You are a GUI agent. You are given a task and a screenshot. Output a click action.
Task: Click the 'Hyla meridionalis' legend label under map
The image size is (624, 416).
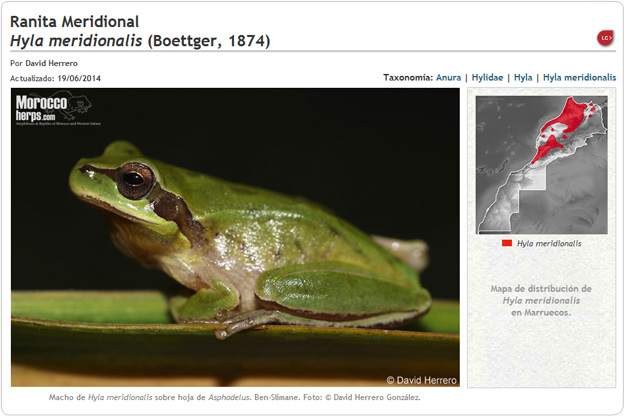[549, 243]
